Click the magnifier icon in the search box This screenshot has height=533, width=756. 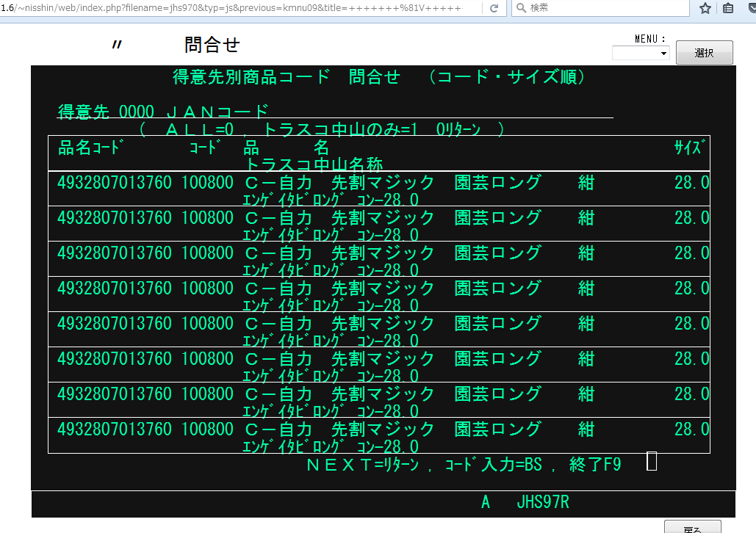pos(520,8)
